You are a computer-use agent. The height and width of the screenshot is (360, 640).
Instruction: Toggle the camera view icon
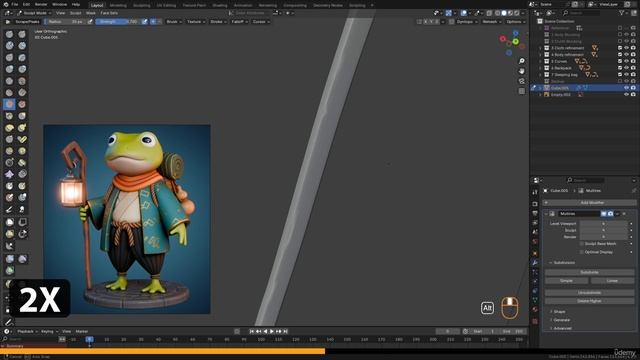point(522,81)
